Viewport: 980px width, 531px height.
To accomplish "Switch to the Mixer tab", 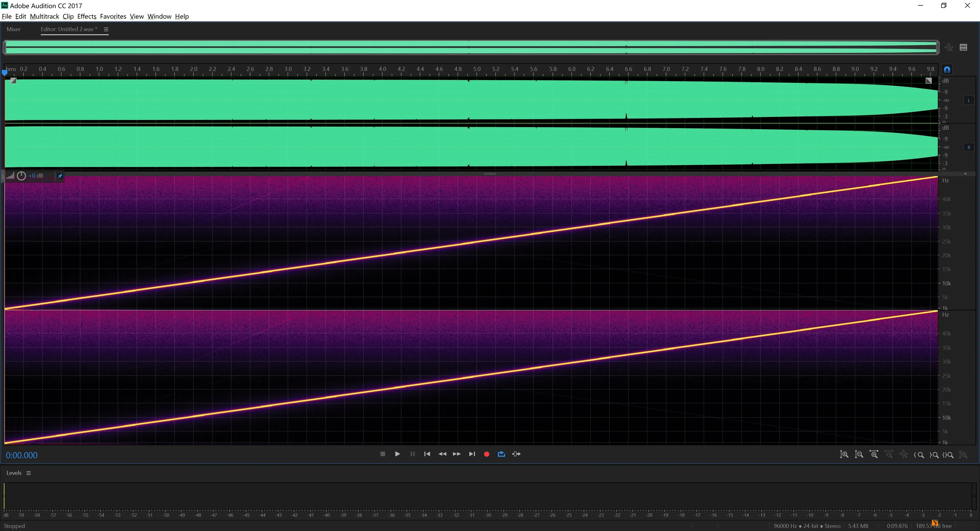I will [x=14, y=29].
